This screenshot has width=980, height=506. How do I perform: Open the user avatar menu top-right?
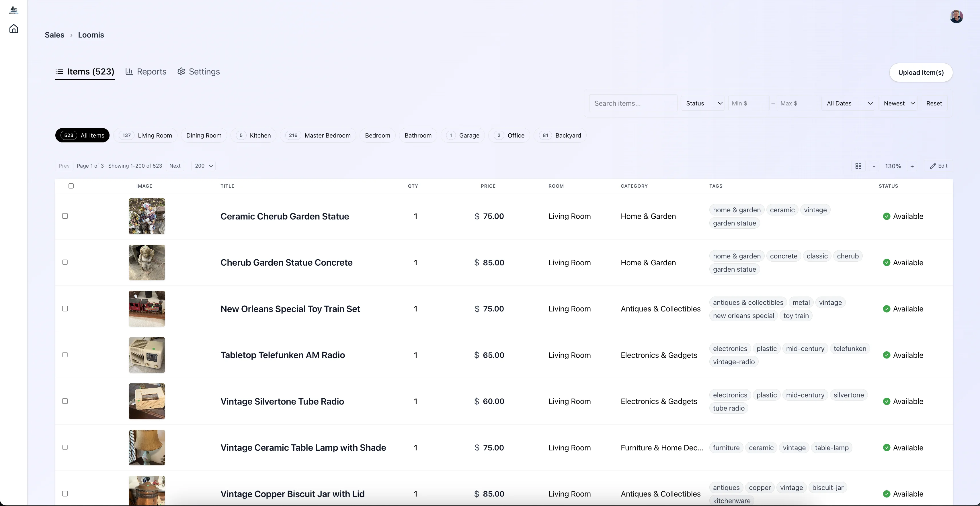coord(956,16)
